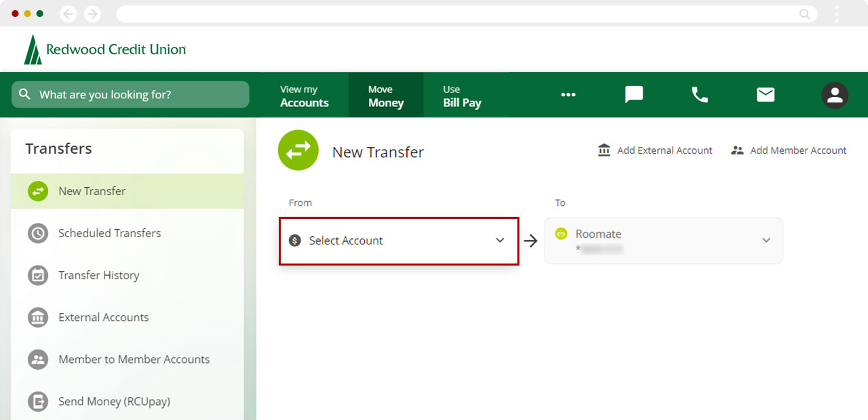The height and width of the screenshot is (420, 868).
Task: Click the browser forward arrow button
Action: 92,14
